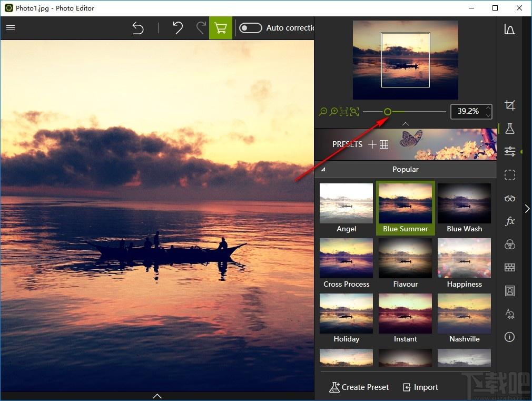Apply the Blue Summer preset
This screenshot has width=532, height=401.
(405, 209)
